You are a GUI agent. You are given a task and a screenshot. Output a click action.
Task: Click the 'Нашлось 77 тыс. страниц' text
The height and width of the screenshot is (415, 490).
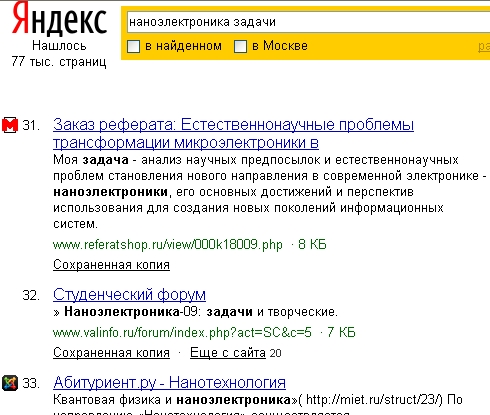click(x=59, y=54)
